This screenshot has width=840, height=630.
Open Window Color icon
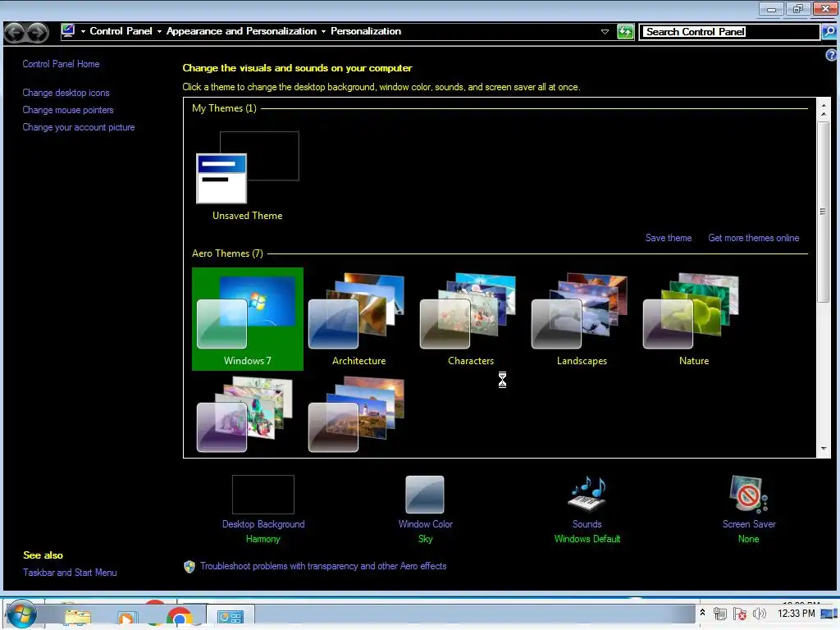pos(425,495)
